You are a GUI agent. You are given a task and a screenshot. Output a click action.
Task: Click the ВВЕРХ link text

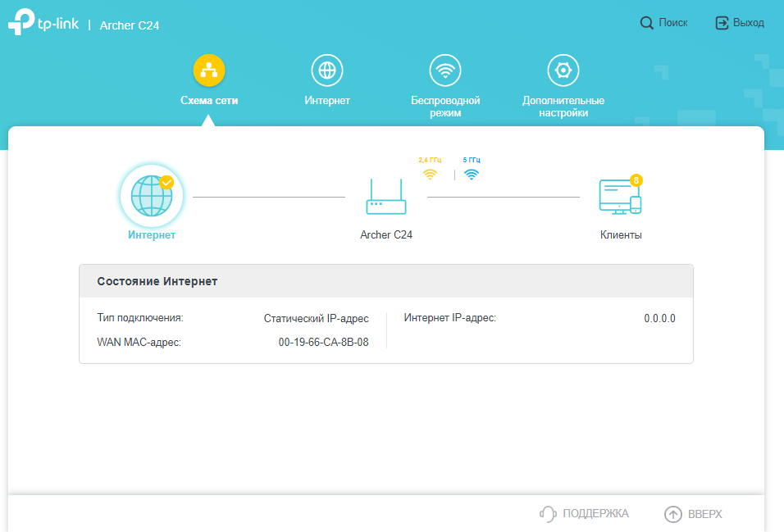pos(704,514)
